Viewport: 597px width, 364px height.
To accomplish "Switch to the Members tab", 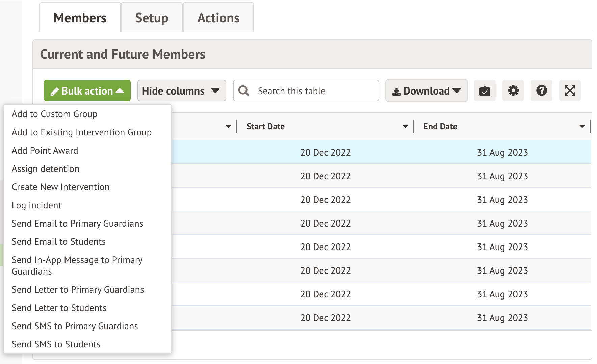I will pos(80,18).
